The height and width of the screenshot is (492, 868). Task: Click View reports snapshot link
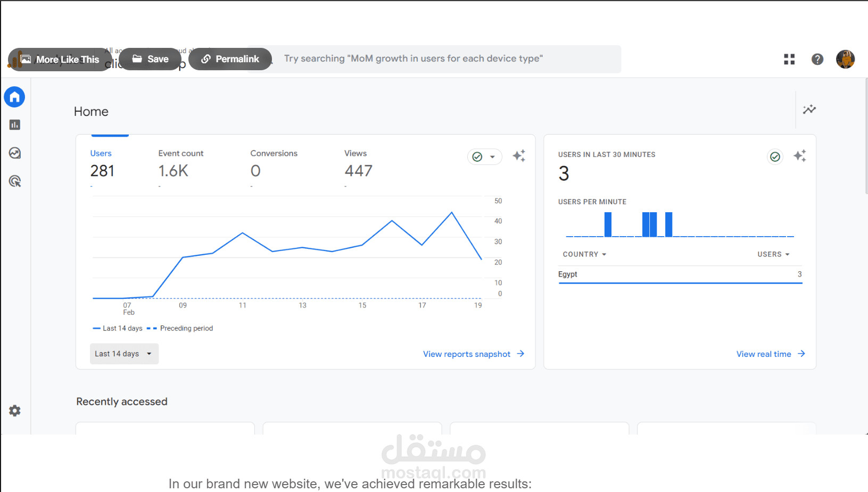click(x=473, y=354)
